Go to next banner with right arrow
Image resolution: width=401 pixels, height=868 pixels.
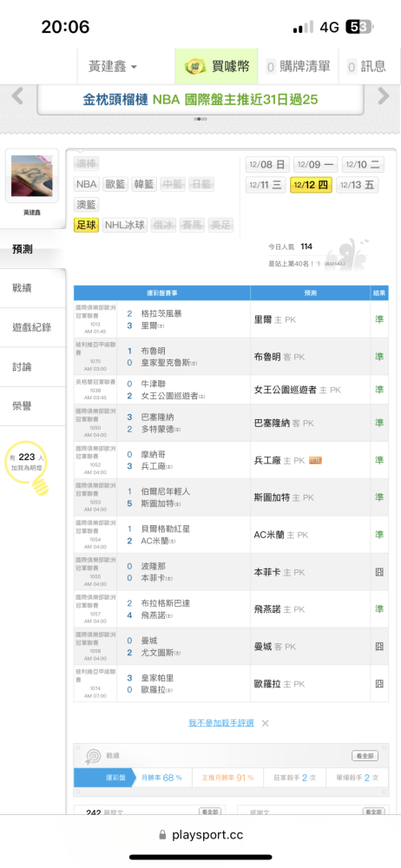click(x=384, y=96)
